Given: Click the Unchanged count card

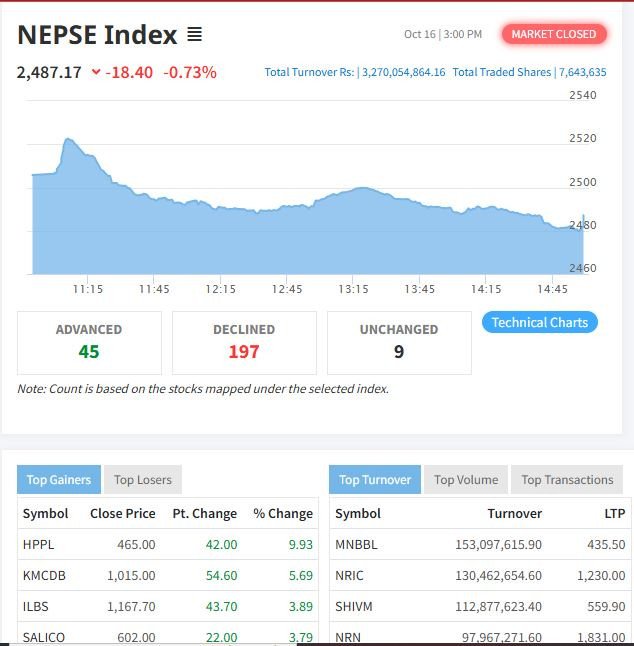Looking at the screenshot, I should pyautogui.click(x=399, y=342).
